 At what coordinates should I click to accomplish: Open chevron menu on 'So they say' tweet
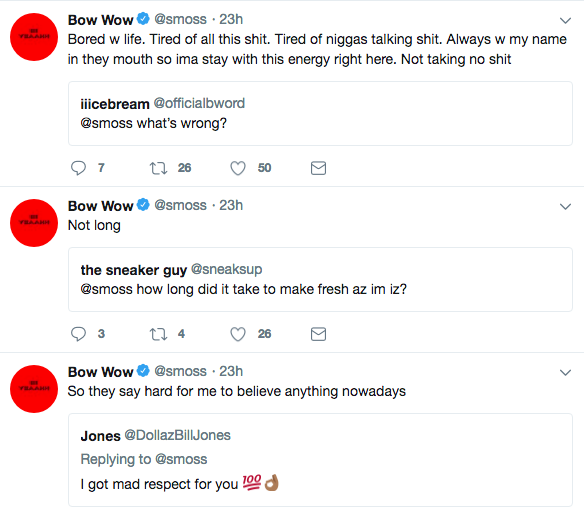click(565, 372)
